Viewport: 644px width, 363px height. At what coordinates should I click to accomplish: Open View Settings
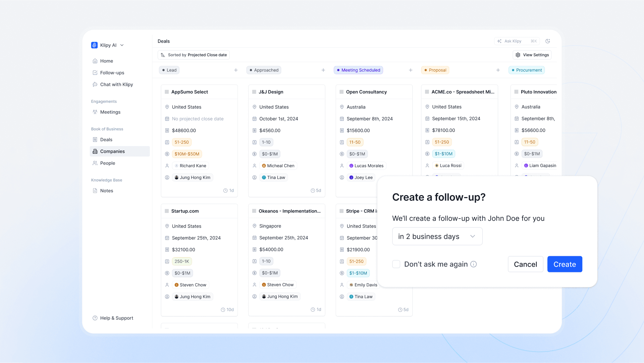pyautogui.click(x=532, y=55)
